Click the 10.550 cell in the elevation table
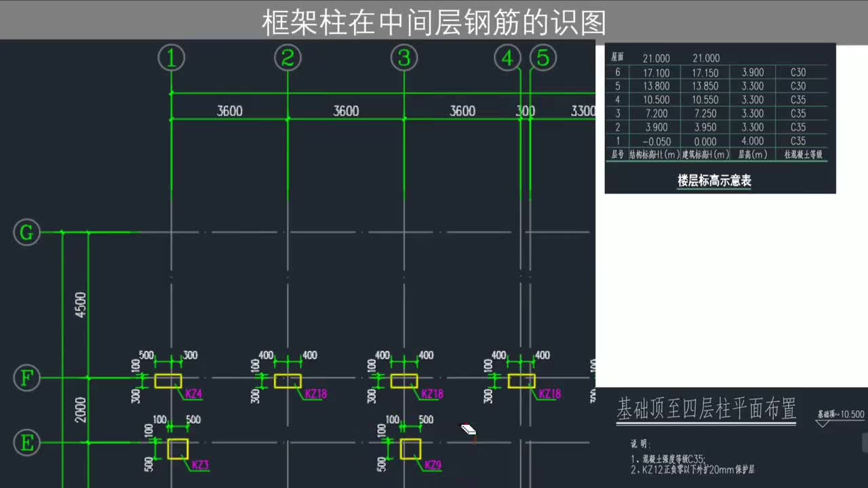The image size is (868, 488). click(705, 100)
